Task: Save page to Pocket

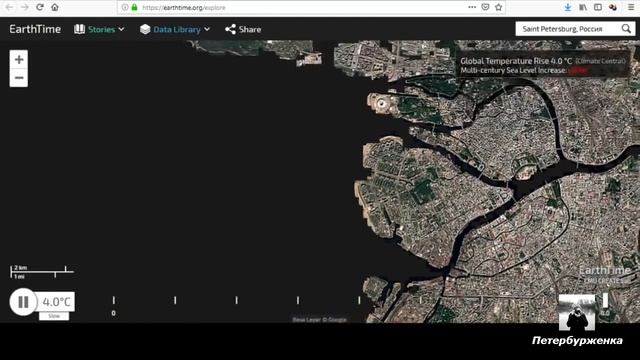Action: point(485,7)
